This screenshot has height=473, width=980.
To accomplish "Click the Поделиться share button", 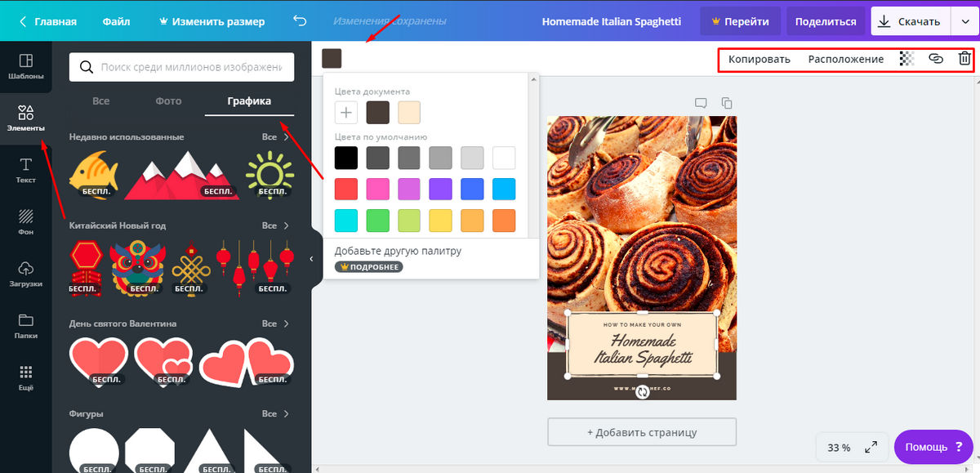I will (x=825, y=22).
